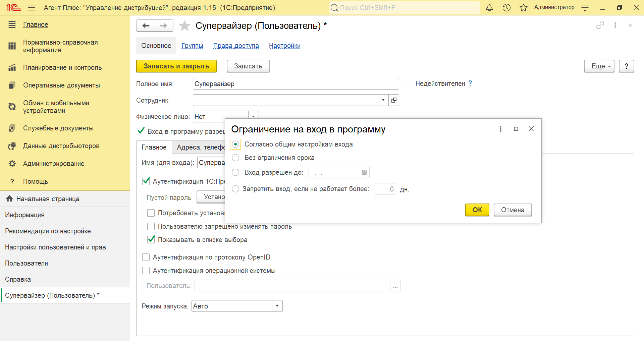Open the history clock icon
The height and width of the screenshot is (341, 644).
point(506,7)
